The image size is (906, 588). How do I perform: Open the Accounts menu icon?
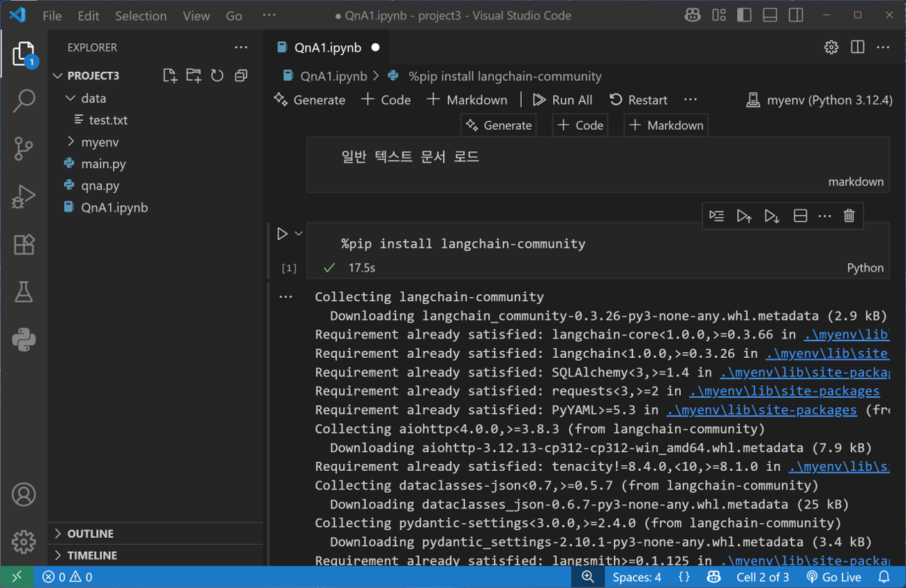coord(24,495)
